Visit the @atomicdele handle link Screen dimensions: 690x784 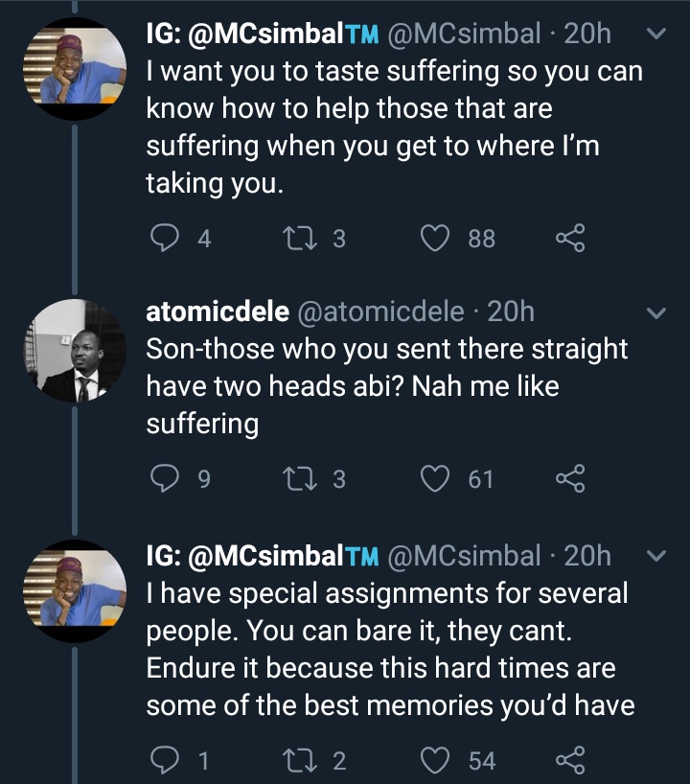tap(381, 312)
